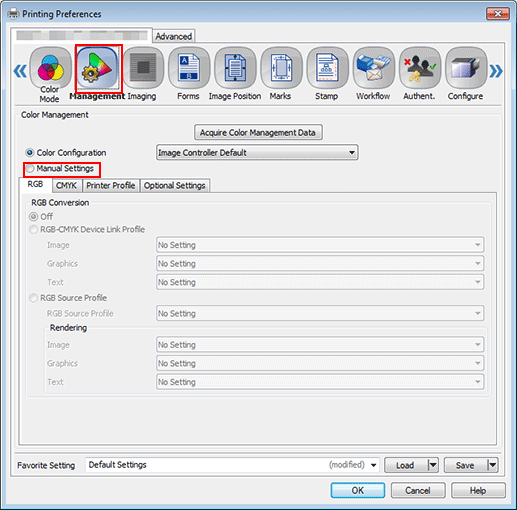
Task: Open the Favorite Setting Default Settings field
Action: click(232, 465)
